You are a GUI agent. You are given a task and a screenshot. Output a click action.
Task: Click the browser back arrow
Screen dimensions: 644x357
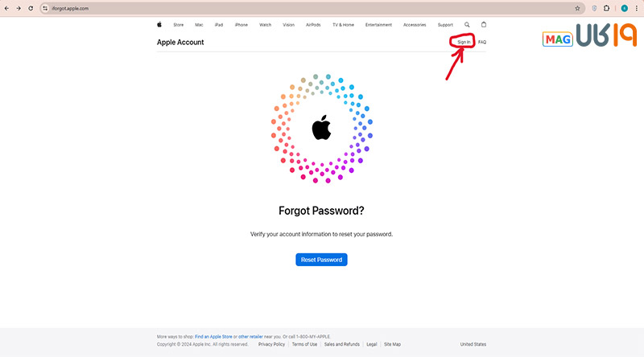click(x=6, y=8)
